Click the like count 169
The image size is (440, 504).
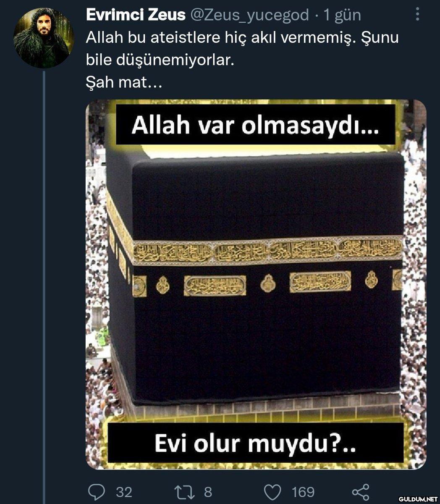point(303,492)
